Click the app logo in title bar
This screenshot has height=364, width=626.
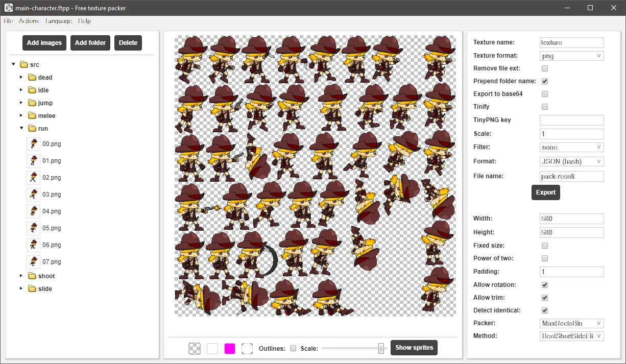9,8
